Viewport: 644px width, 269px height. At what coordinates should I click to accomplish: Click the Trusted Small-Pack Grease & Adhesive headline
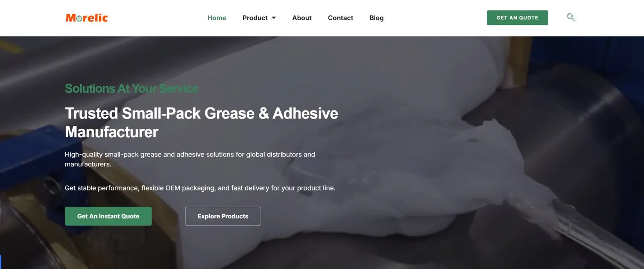coord(201,113)
